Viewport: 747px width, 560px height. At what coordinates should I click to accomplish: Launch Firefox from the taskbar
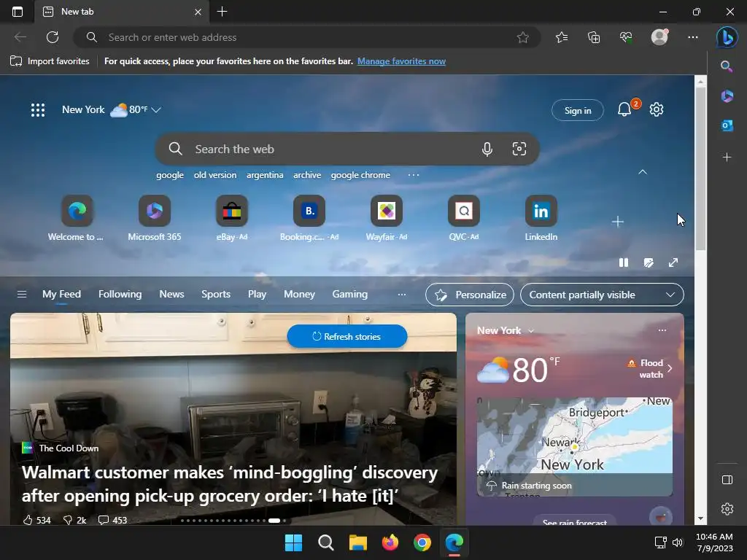coord(390,542)
